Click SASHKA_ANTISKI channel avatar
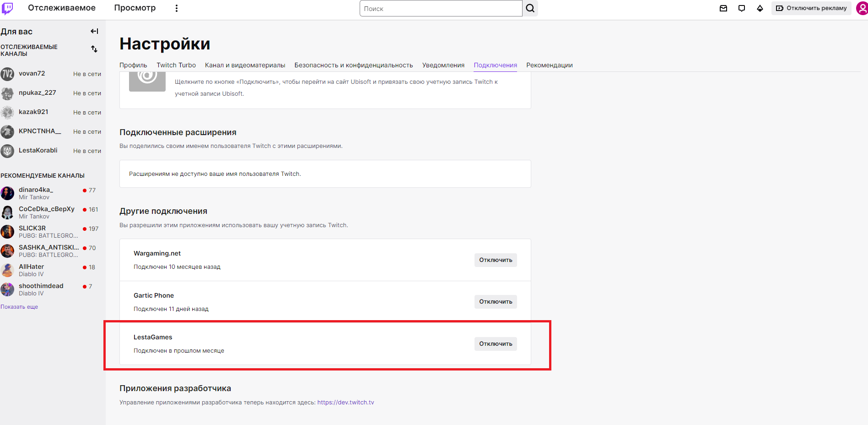This screenshot has height=425, width=868. tap(7, 251)
